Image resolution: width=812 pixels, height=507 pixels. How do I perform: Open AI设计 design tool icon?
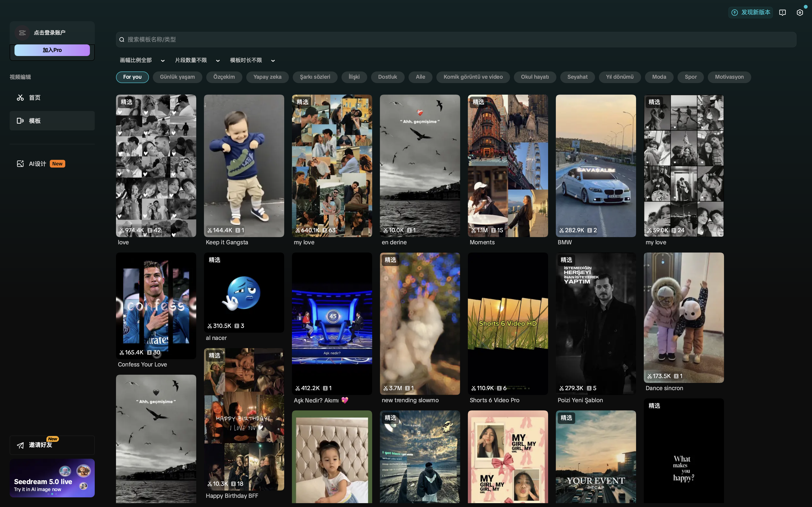[20, 164]
